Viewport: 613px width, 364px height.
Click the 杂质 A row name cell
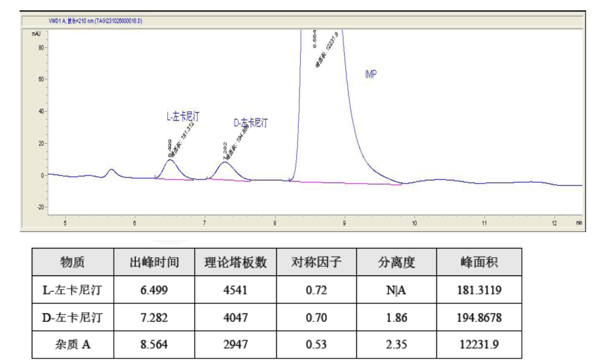[73, 344]
